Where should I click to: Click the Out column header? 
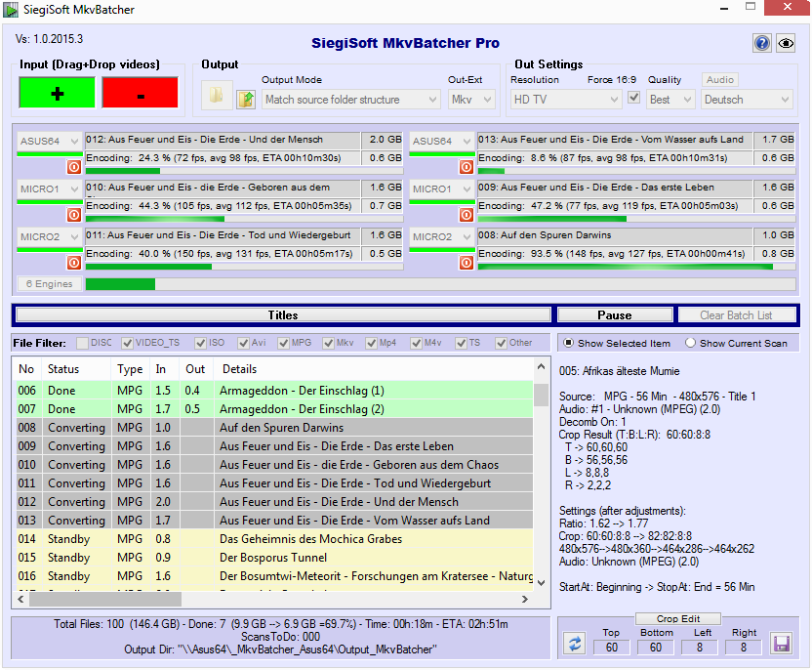coord(196,369)
